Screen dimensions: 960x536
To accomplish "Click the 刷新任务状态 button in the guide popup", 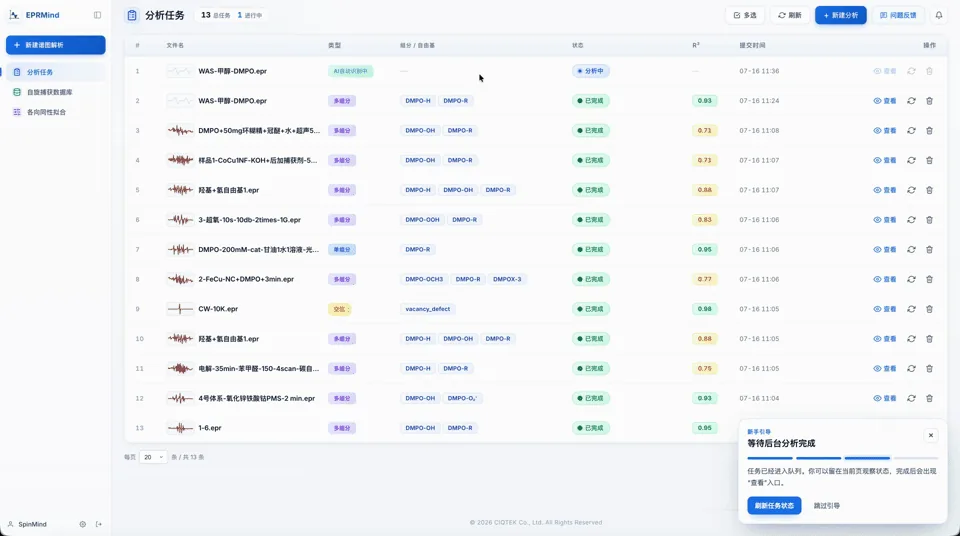I will (774, 505).
